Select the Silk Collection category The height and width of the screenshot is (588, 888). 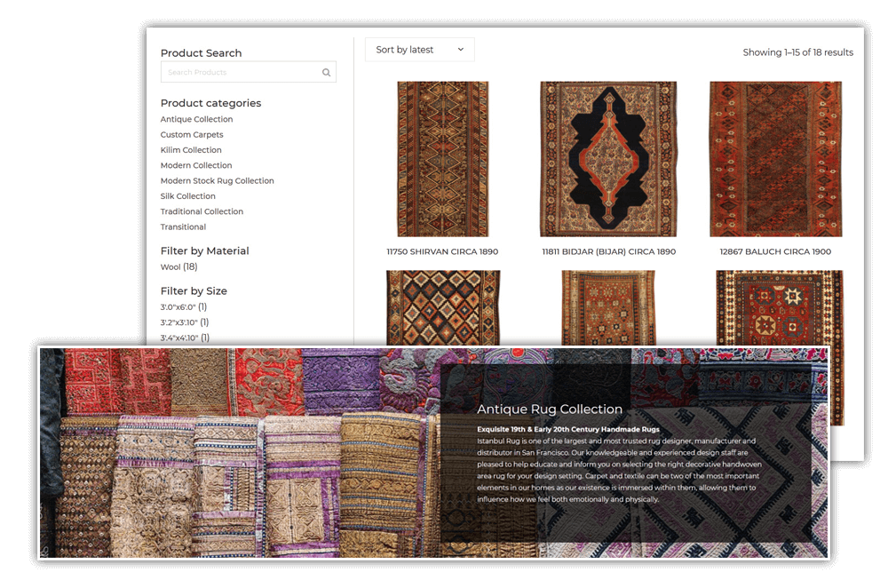click(187, 196)
